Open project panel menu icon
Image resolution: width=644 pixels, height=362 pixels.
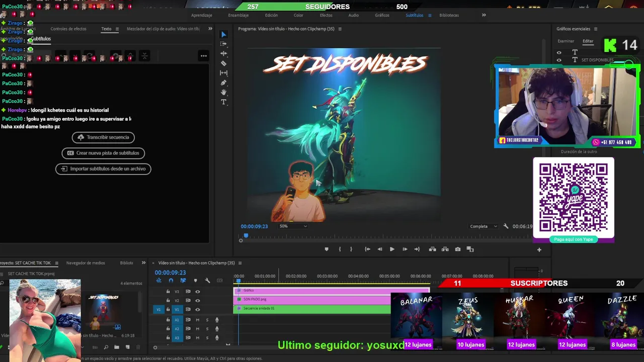[x=56, y=263]
